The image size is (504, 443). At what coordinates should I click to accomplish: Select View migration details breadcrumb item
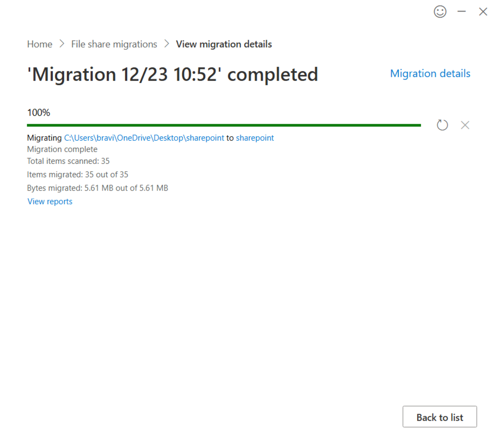[224, 44]
